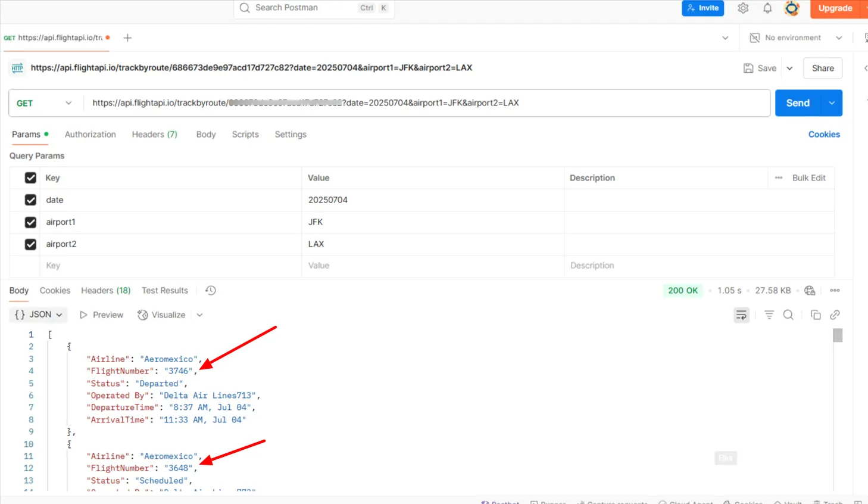Open the notifications bell
The image size is (868, 504).
(767, 8)
